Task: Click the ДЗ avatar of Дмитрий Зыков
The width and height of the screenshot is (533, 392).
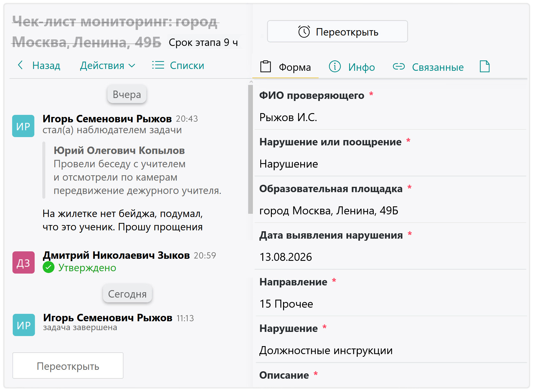Action: [23, 262]
